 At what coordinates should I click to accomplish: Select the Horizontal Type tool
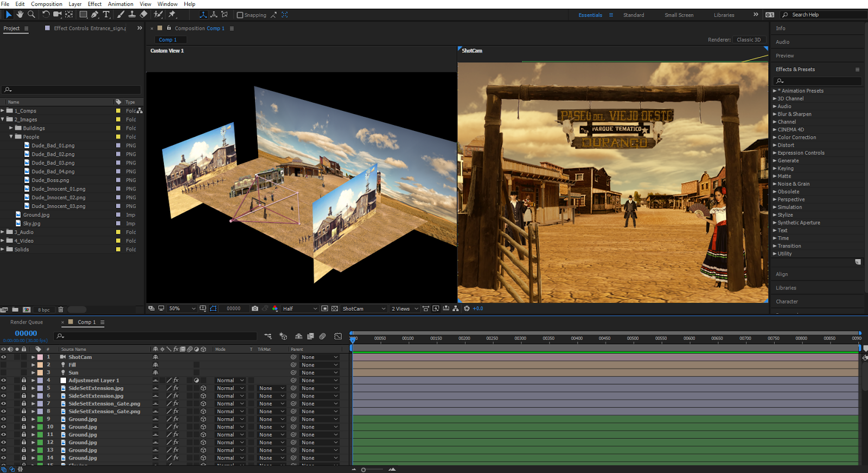pyautogui.click(x=106, y=15)
